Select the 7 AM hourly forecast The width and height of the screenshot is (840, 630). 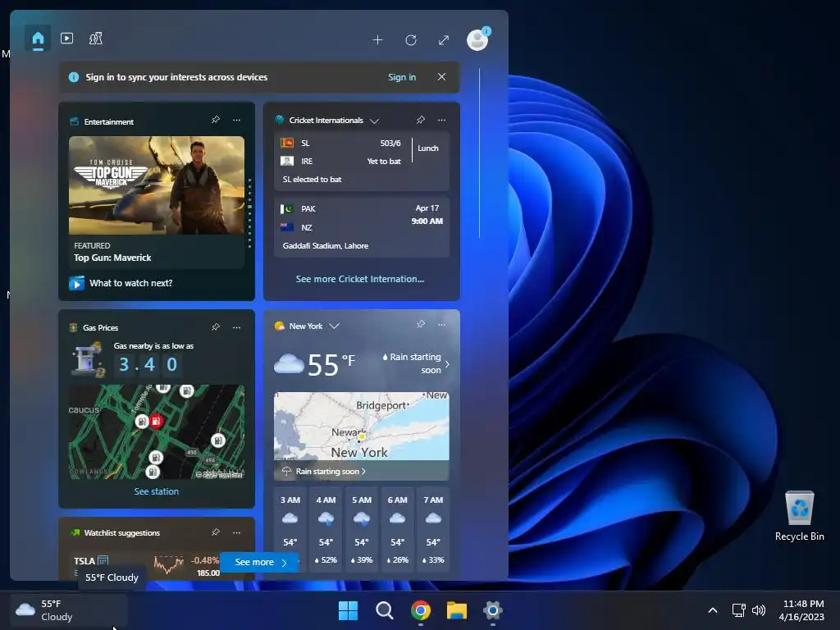click(x=433, y=529)
